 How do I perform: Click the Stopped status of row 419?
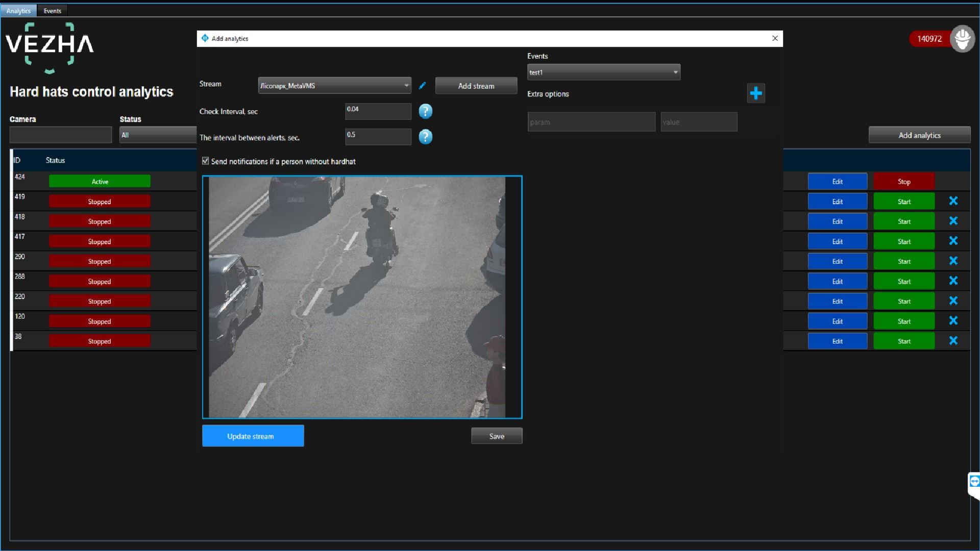coord(100,202)
